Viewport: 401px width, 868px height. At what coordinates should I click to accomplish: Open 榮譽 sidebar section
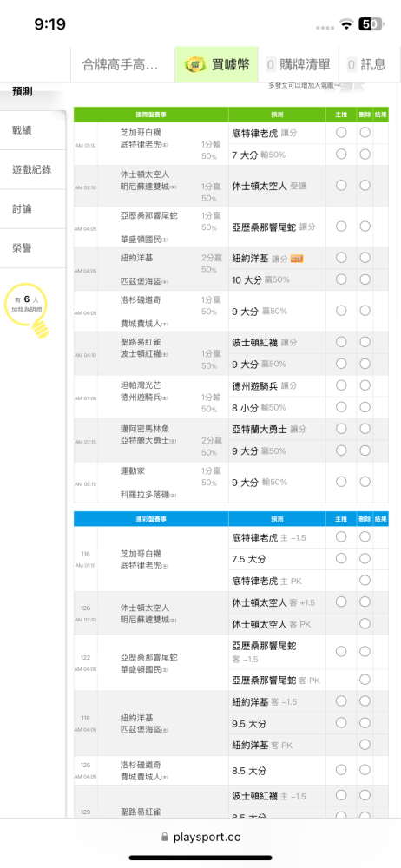[33, 248]
